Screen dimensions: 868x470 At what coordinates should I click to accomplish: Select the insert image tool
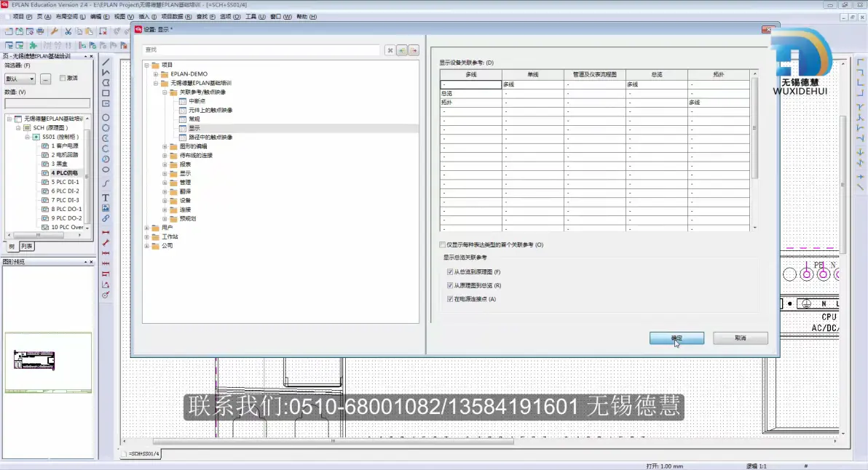pyautogui.click(x=106, y=208)
